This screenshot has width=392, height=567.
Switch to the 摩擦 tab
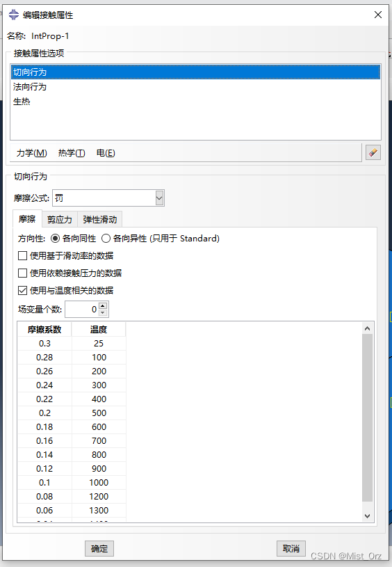pyautogui.click(x=27, y=218)
